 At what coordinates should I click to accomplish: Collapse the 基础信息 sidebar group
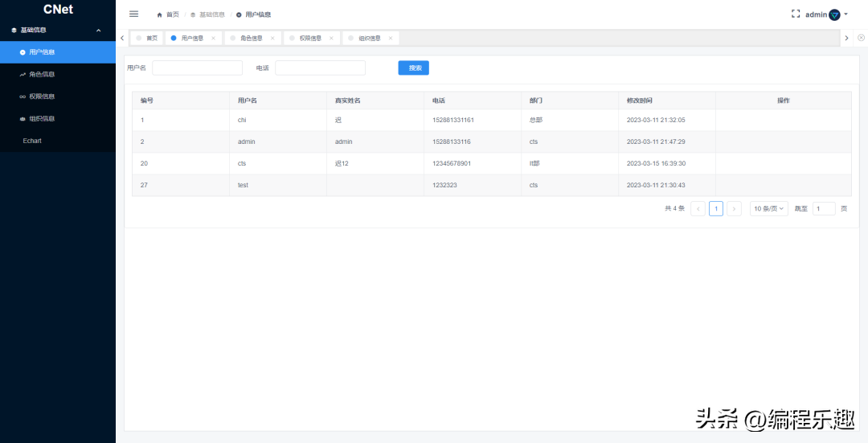click(98, 31)
